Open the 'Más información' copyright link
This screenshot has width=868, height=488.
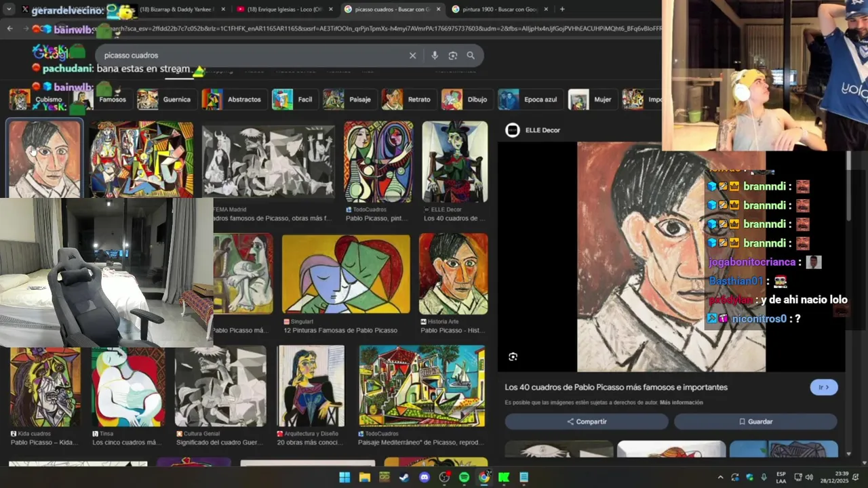click(681, 403)
